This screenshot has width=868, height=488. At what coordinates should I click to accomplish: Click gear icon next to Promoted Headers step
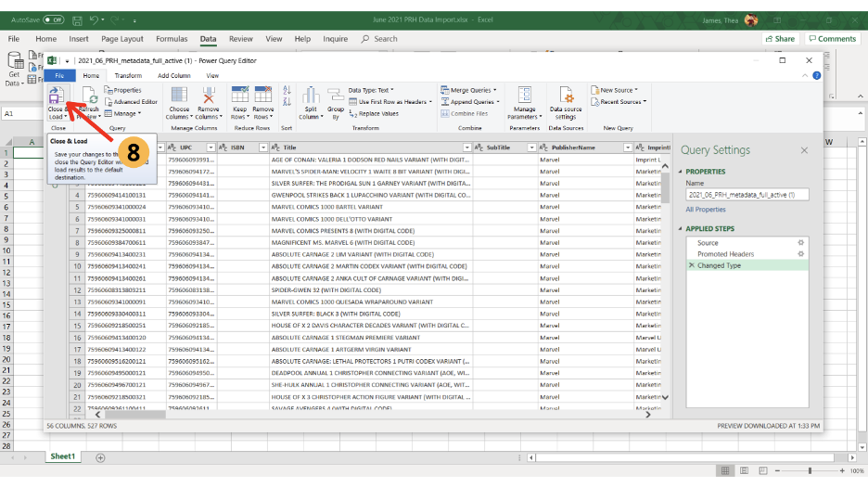800,253
